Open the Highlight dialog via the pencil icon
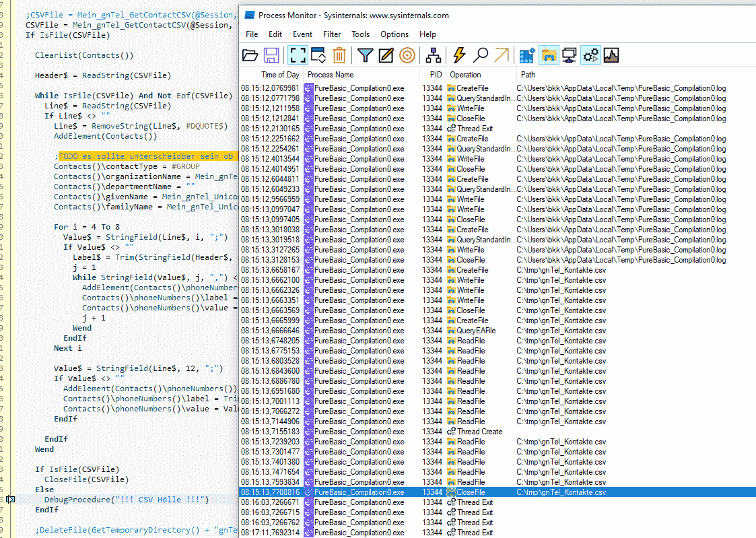Viewport: 756px width, 538px height. [386, 55]
